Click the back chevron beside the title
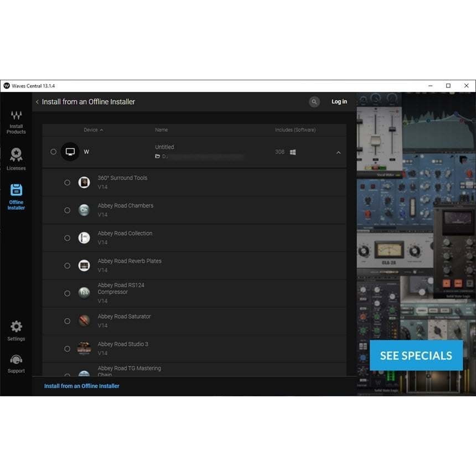Image resolution: width=476 pixels, height=476 pixels. pos(37,102)
